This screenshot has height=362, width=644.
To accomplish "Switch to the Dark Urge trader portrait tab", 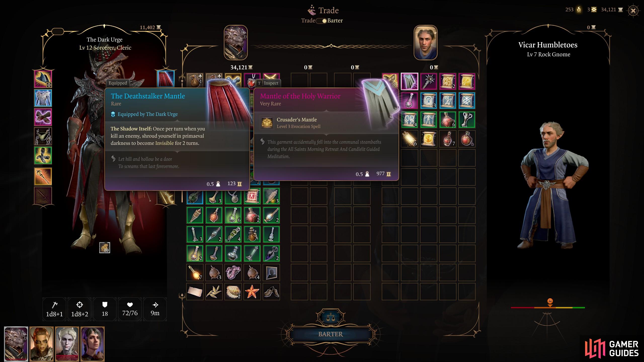I will [236, 42].
